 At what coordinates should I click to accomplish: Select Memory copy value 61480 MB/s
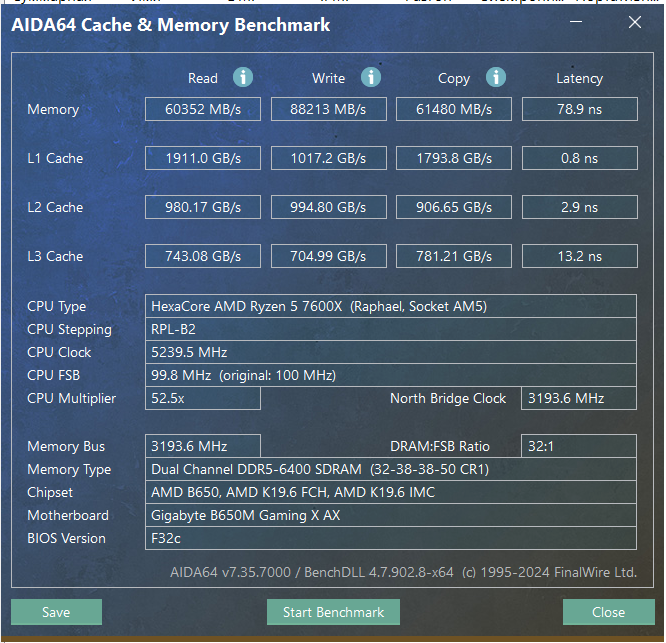tap(454, 109)
